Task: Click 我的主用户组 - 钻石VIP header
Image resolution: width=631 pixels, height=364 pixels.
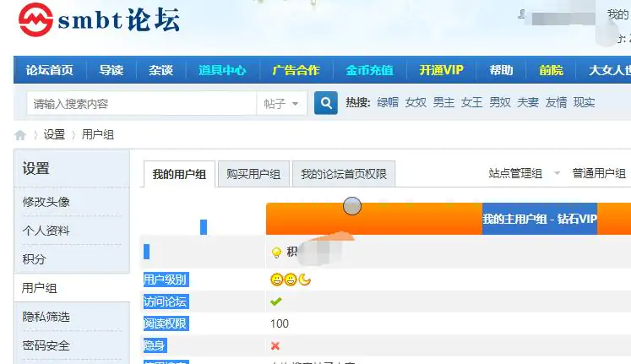Action: click(540, 219)
